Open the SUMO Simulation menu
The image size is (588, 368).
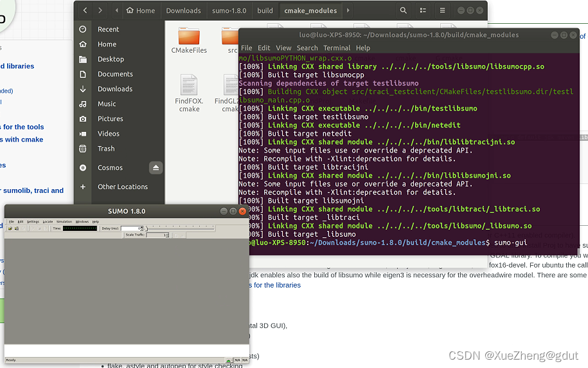[x=64, y=221]
